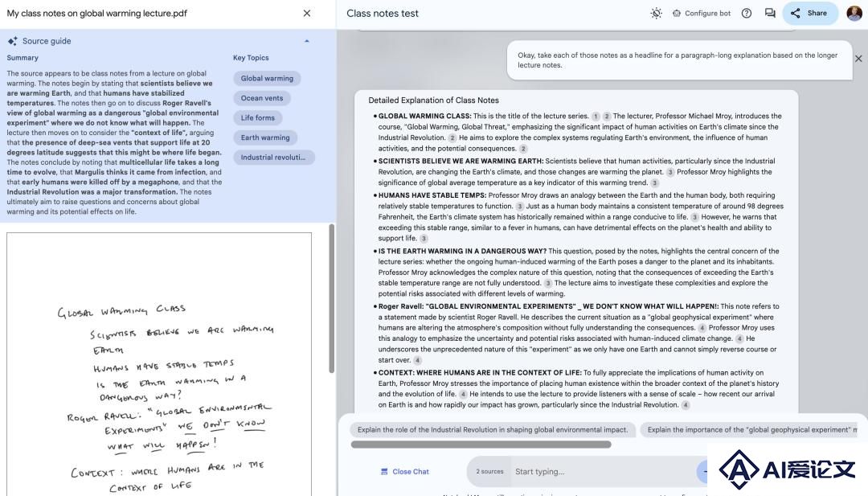Viewport: 868px width, 496px height.
Task: Select the Global warming key topic
Action: pyautogui.click(x=267, y=79)
